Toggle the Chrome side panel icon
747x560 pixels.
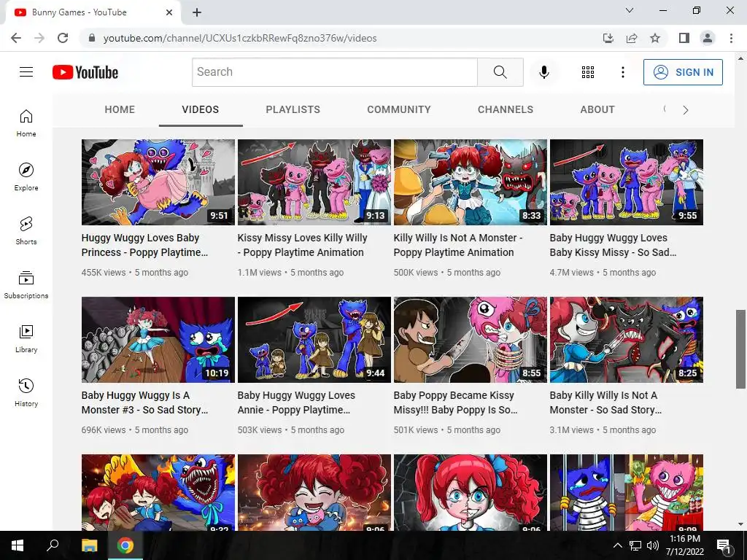[684, 38]
